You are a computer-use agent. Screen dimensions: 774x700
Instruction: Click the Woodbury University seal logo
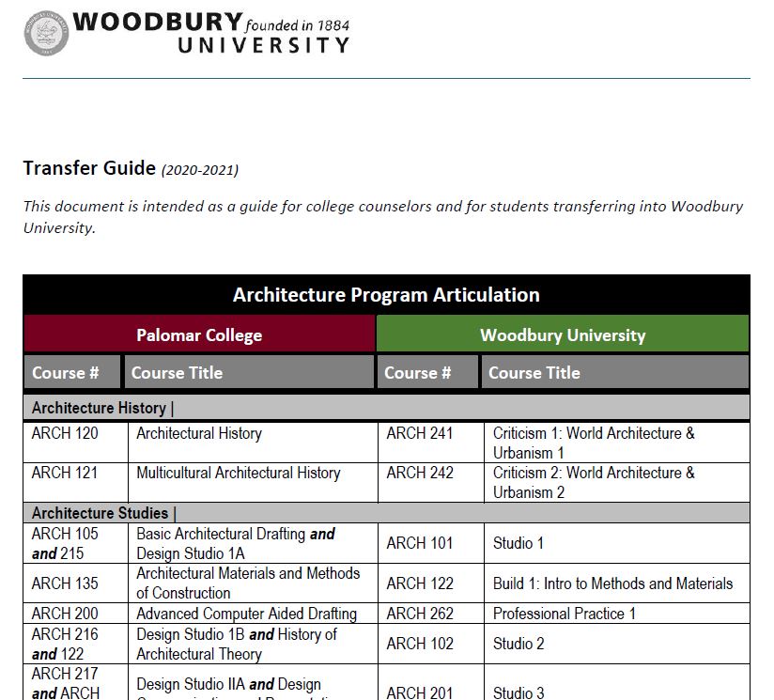click(46, 33)
